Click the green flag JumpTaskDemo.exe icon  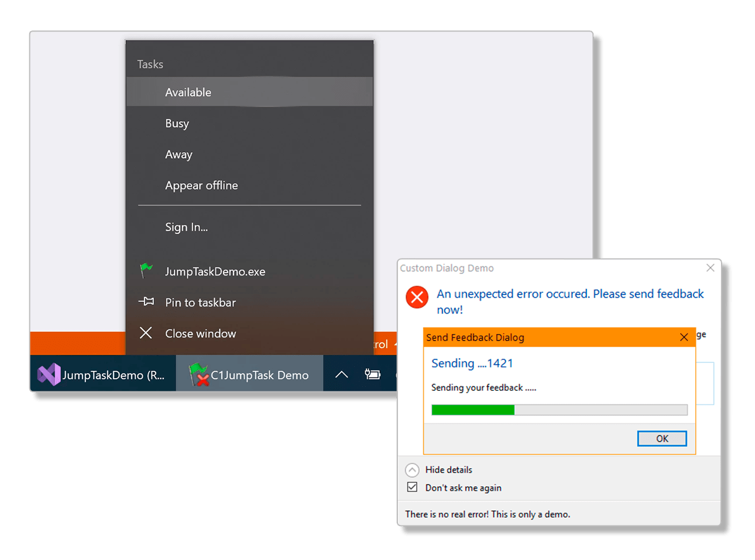point(146,271)
